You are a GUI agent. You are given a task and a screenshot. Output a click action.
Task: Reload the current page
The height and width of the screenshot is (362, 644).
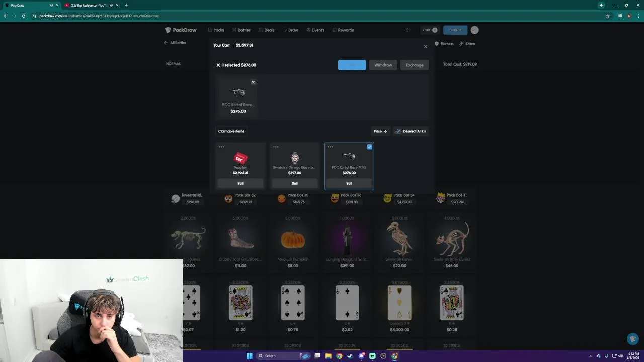pos(23,16)
